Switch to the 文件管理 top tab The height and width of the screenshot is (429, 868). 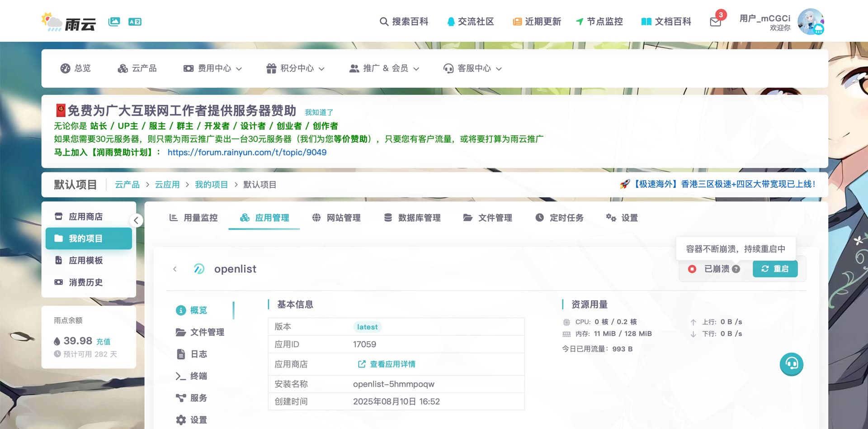coord(487,218)
